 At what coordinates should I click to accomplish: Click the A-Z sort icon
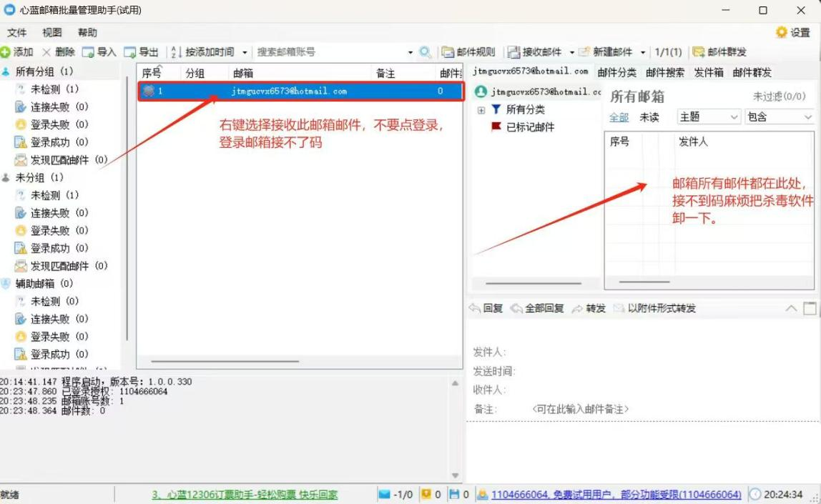click(176, 51)
